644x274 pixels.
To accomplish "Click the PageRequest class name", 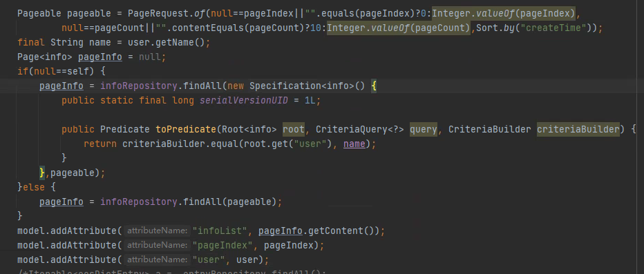I will [158, 14].
